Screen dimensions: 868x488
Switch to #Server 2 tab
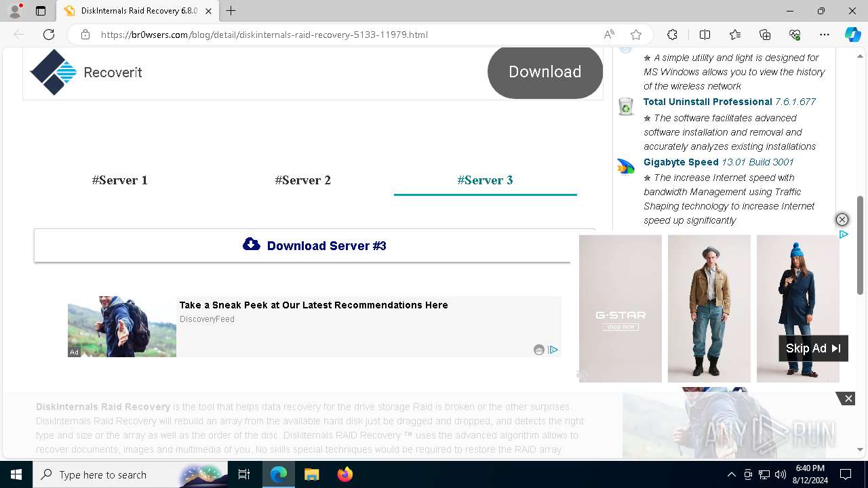(x=303, y=180)
